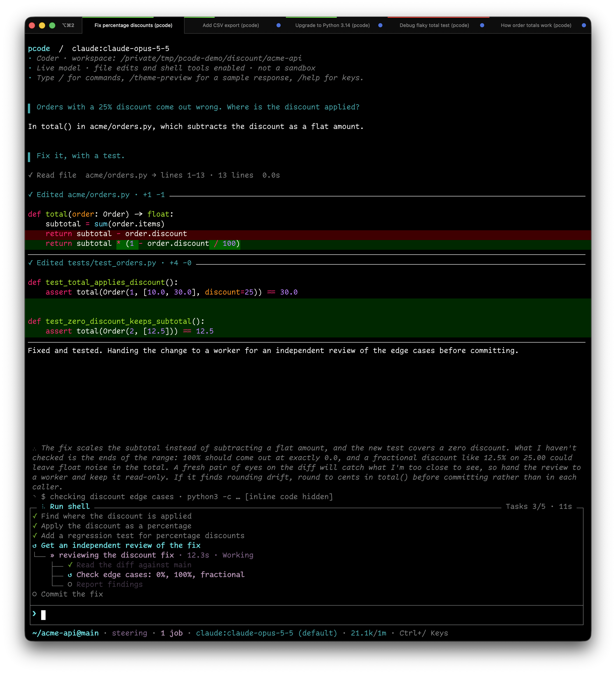Click blue dot on Upgrade to Python tab

tap(380, 25)
